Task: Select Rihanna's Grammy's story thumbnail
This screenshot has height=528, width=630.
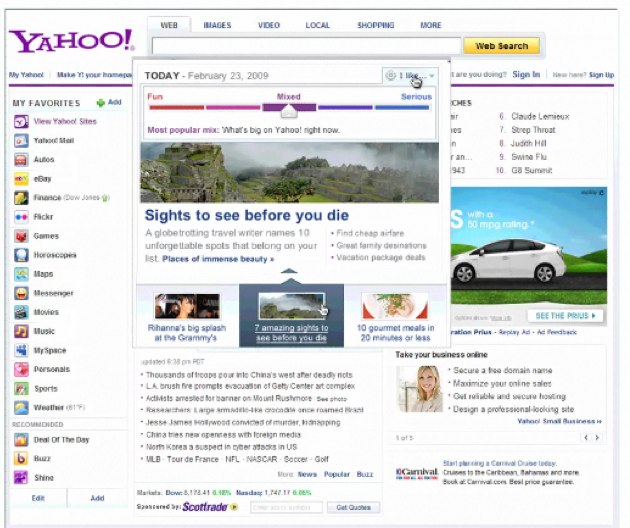Action: coord(187,306)
